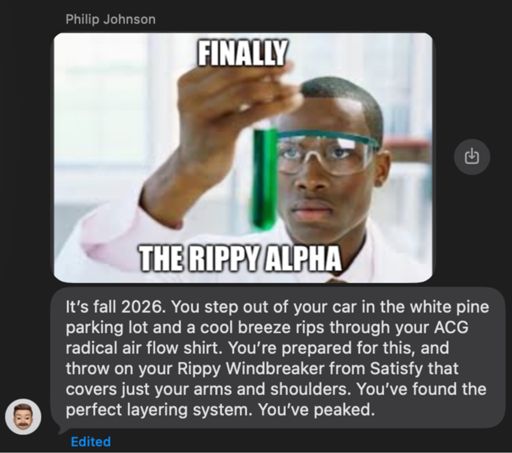Click the mustached memoji avatar
Viewport: 512px width, 453px height.
(23, 416)
